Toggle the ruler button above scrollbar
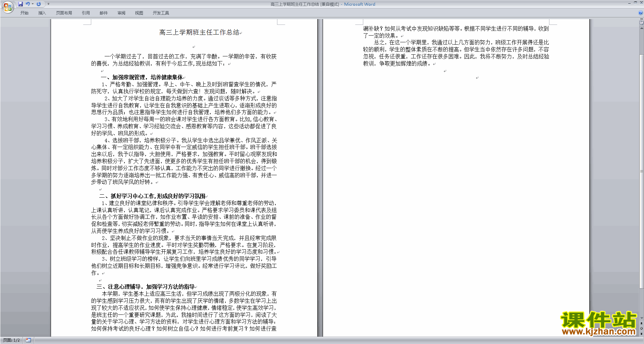The width and height of the screenshot is (644, 344). [x=641, y=23]
